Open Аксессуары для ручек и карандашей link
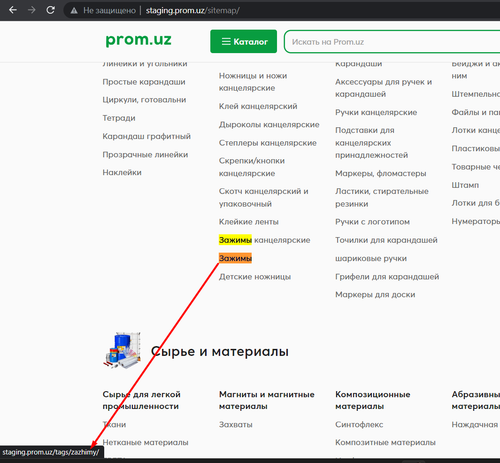500x463 pixels. (383, 88)
